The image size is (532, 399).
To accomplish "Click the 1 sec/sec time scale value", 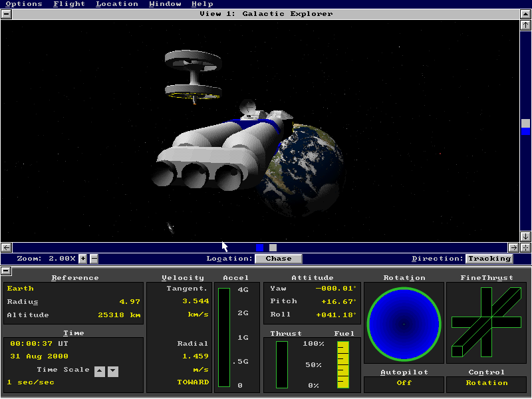I will tap(31, 382).
